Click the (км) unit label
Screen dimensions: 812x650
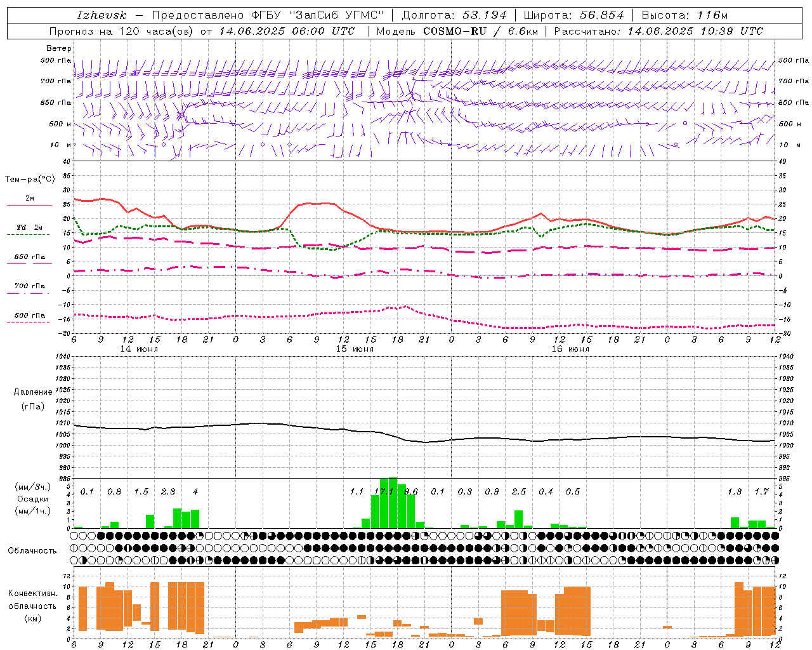coord(32,618)
